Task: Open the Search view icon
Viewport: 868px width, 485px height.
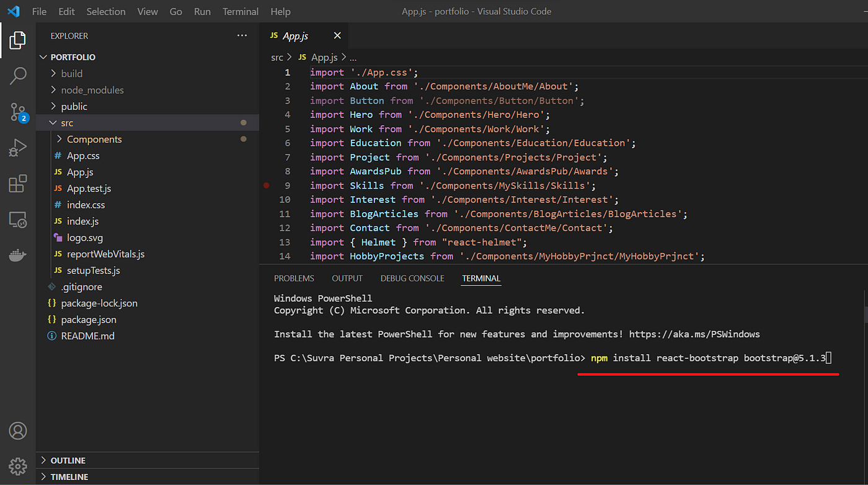Action: pyautogui.click(x=18, y=76)
